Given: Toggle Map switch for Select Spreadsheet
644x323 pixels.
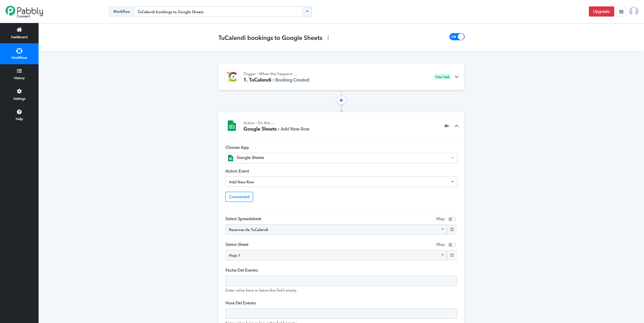Looking at the screenshot, I should [452, 219].
